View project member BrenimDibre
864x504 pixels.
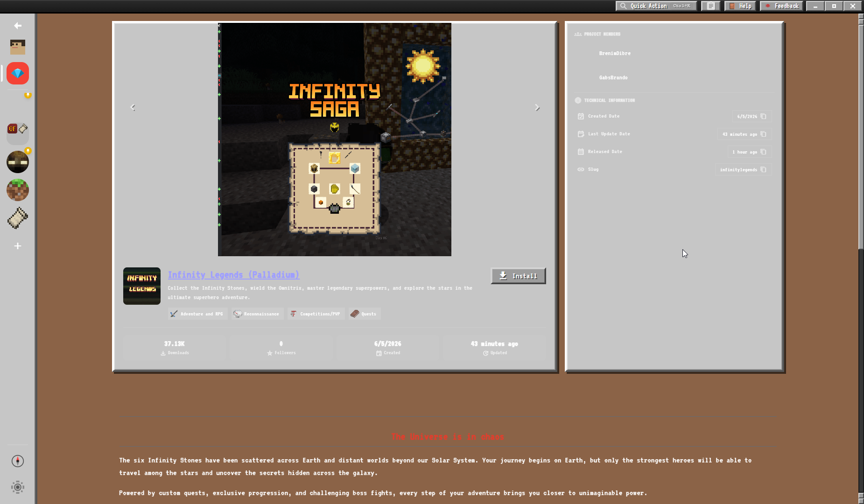pos(615,53)
